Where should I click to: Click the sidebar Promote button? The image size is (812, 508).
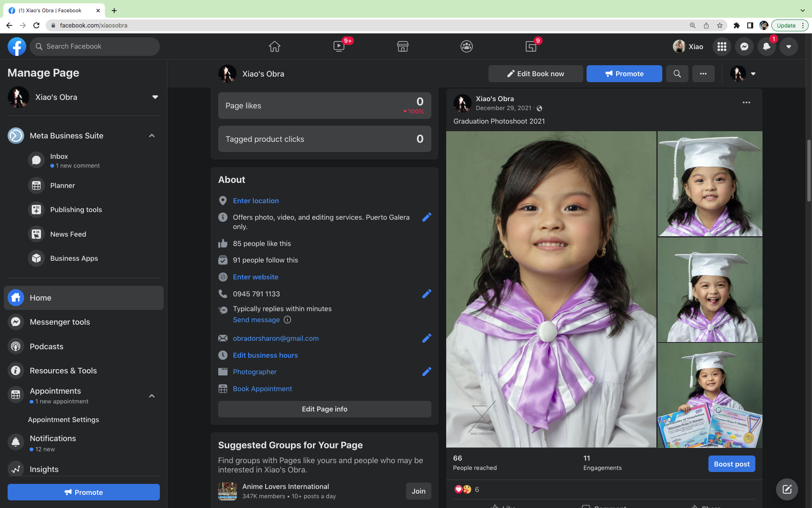(84, 492)
